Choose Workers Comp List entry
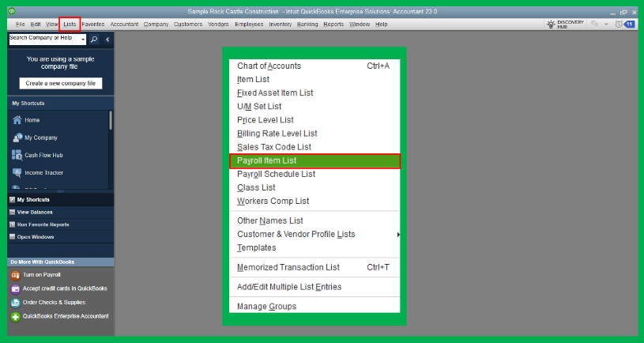This screenshot has width=644, height=343. pos(314,201)
